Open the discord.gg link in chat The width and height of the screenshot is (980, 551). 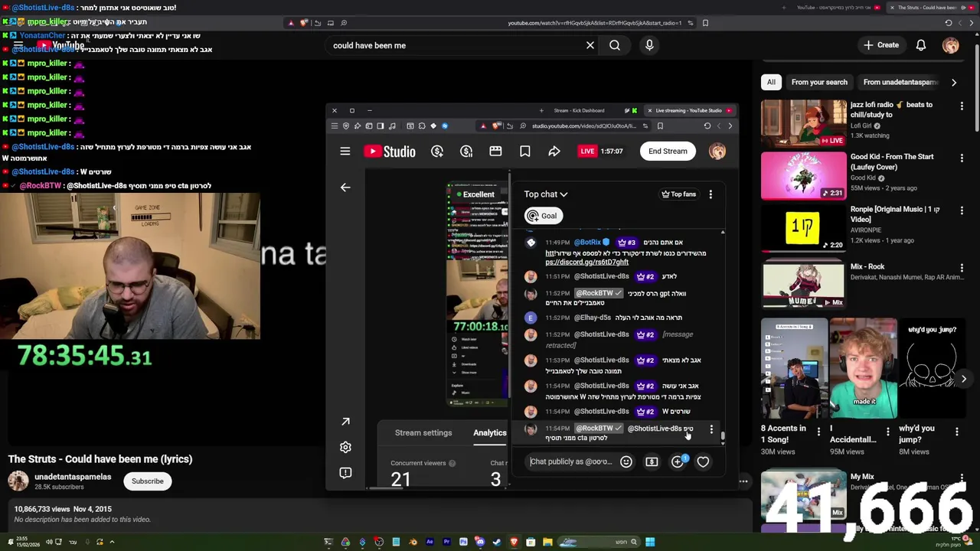(586, 262)
